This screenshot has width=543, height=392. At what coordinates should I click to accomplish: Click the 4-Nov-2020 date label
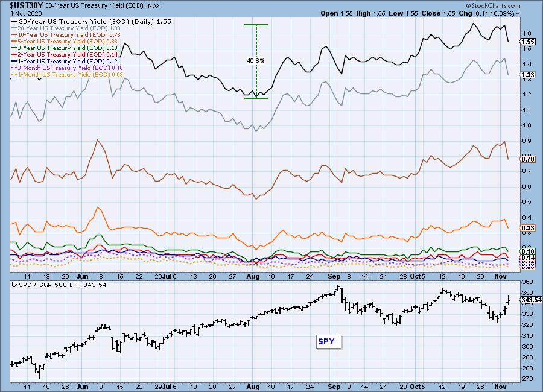(x=25, y=13)
